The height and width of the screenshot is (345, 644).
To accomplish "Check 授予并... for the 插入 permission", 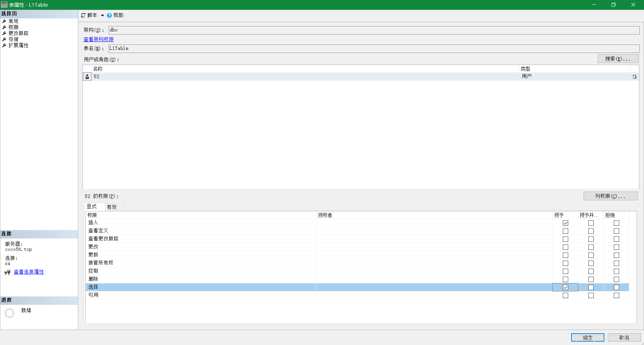I will pyautogui.click(x=591, y=223).
